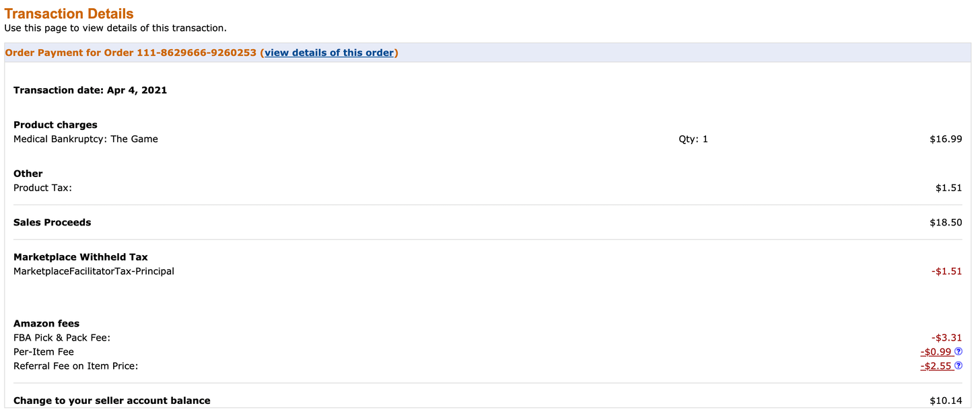Image resolution: width=980 pixels, height=418 pixels.
Task: Select the Transaction Details heading
Action: (69, 13)
